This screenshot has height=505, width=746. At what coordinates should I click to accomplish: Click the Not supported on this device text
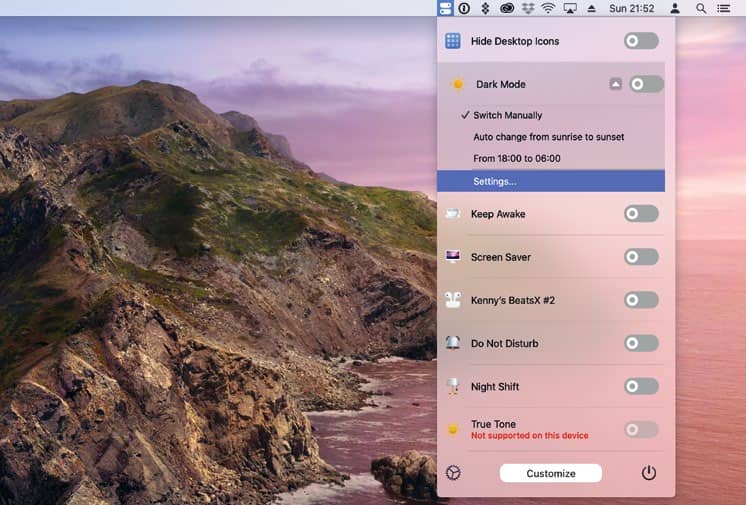pos(530,436)
